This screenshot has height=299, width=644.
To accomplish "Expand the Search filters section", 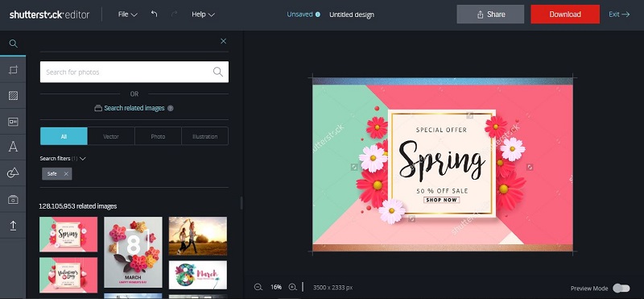I will 63,158.
